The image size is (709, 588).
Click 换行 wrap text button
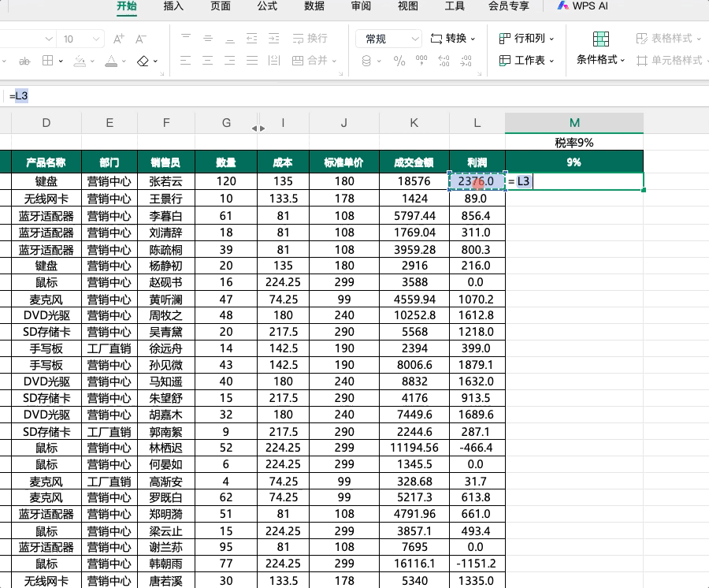pos(310,39)
